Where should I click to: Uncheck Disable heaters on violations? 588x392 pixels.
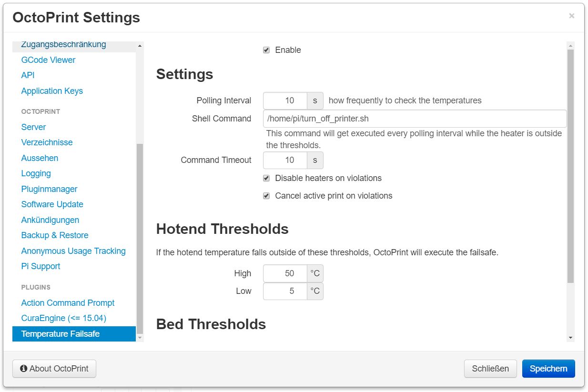click(x=266, y=178)
